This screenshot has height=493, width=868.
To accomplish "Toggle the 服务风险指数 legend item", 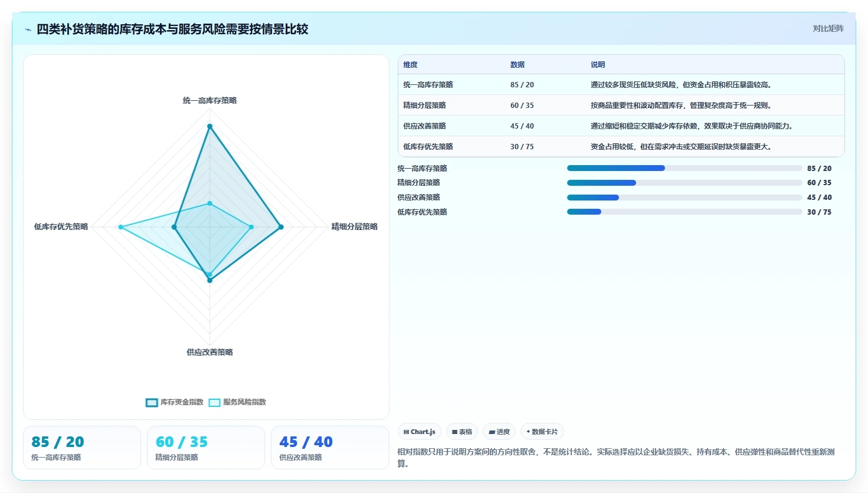I will pos(238,402).
